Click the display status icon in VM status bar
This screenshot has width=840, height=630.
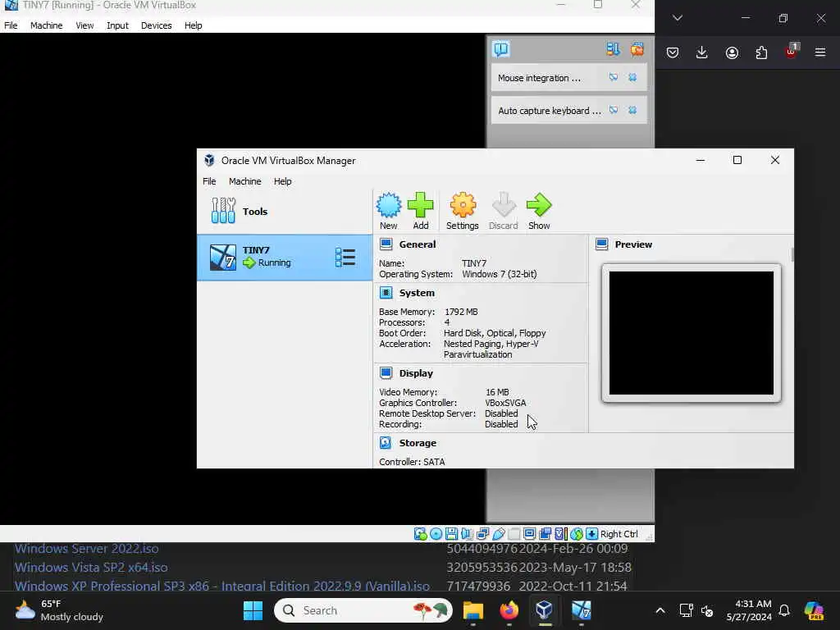tap(530, 533)
